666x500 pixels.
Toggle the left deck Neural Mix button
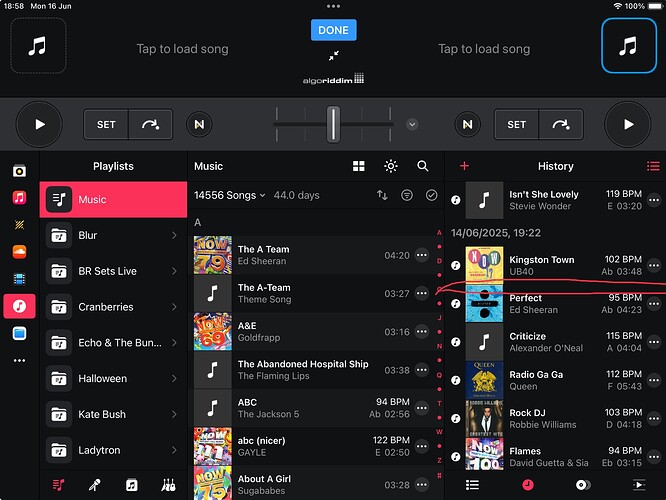tap(199, 124)
